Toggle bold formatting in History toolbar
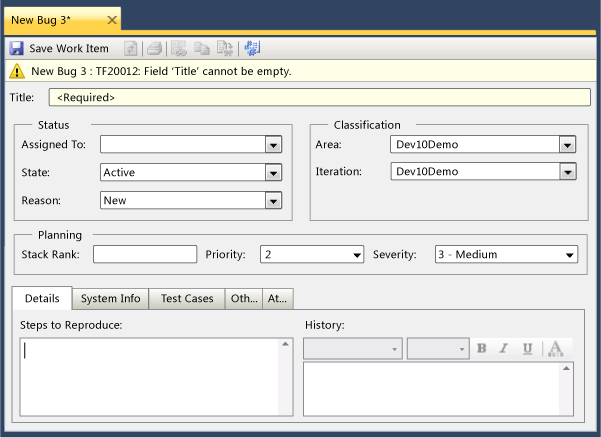This screenshot has width=601, height=438. click(x=481, y=349)
